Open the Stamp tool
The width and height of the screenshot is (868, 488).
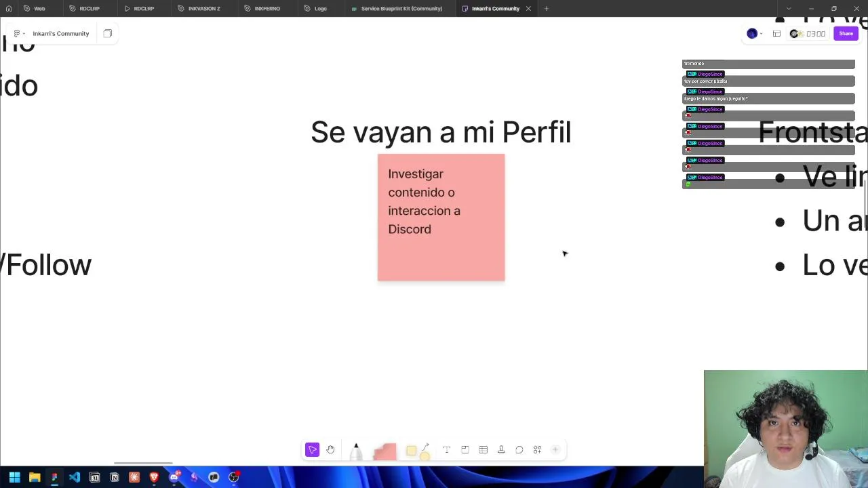click(x=501, y=450)
